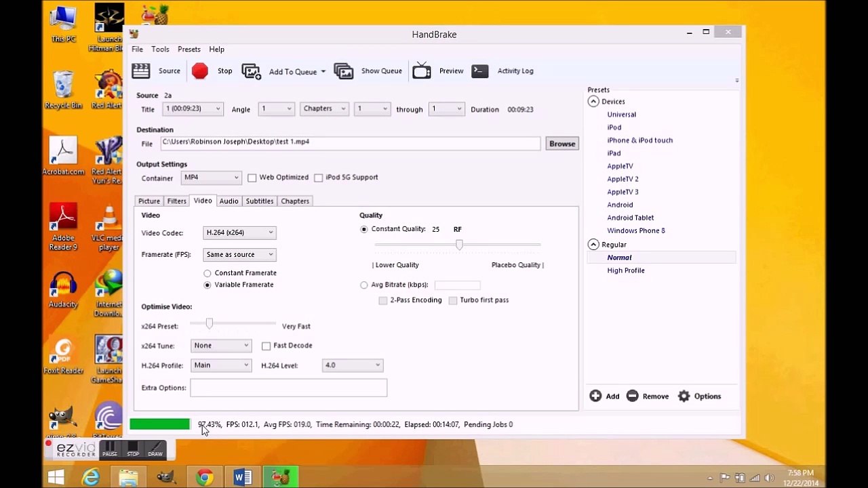This screenshot has width=868, height=488.
Task: Select the Foxit Reader desktop shortcut
Action: (63, 357)
